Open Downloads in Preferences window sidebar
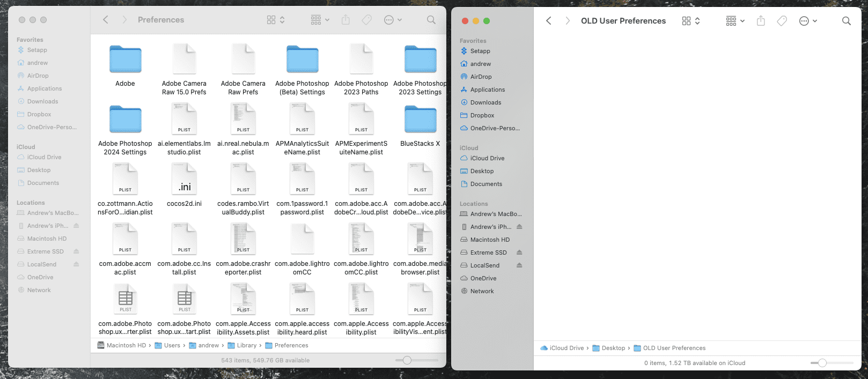 [42, 101]
